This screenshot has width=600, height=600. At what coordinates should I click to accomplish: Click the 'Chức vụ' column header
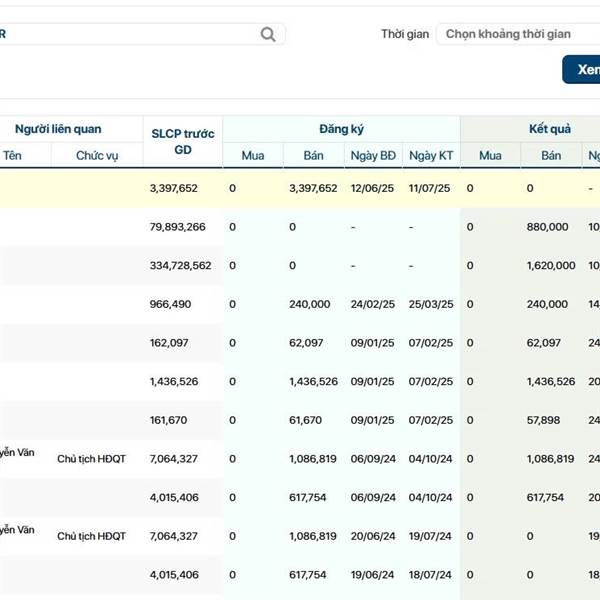click(97, 156)
